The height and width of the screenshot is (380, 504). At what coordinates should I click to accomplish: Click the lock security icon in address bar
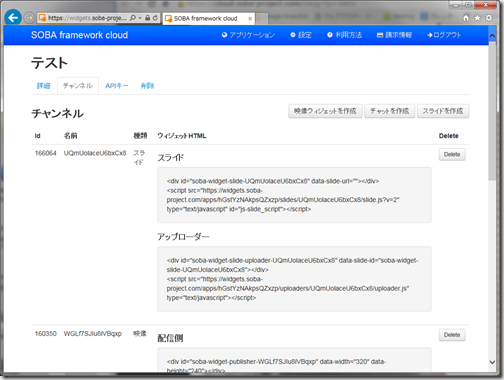point(148,18)
